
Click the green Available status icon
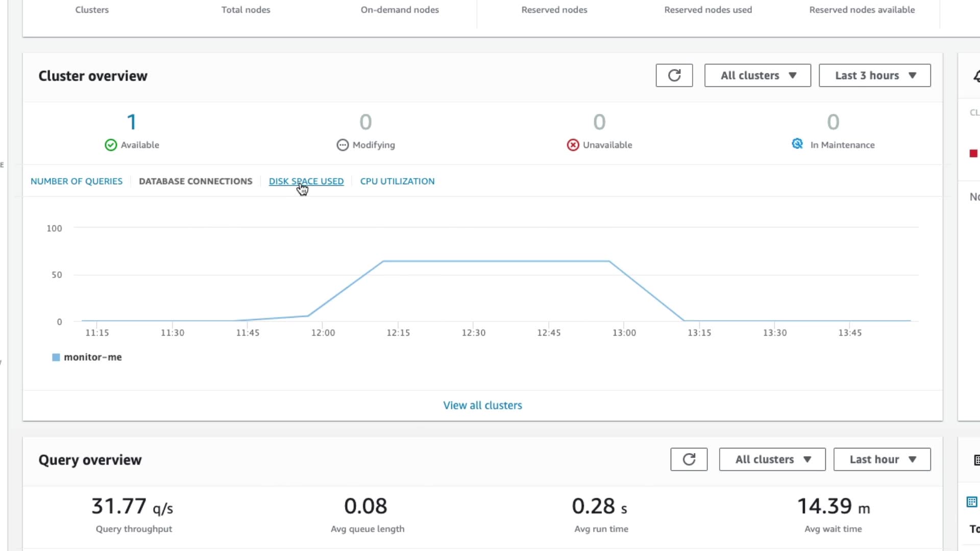[111, 145]
